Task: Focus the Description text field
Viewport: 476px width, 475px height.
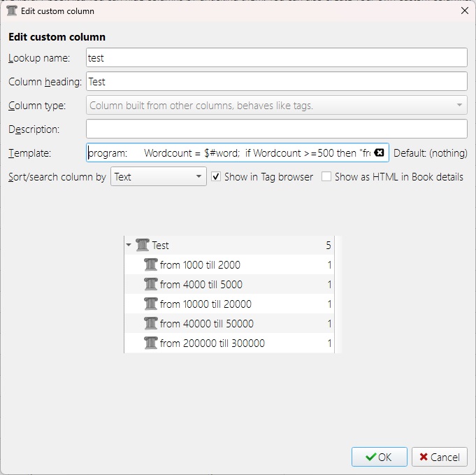Action: tap(276, 129)
